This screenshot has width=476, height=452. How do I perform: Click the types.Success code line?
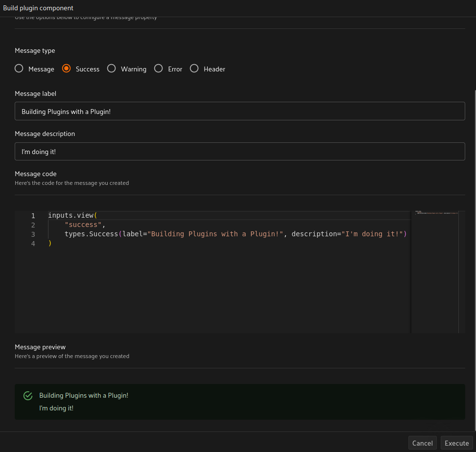[235, 234]
